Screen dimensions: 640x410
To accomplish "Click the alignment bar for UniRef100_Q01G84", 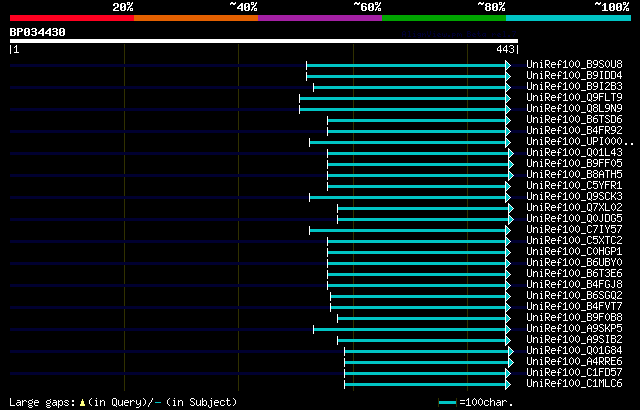I will (429, 352).
